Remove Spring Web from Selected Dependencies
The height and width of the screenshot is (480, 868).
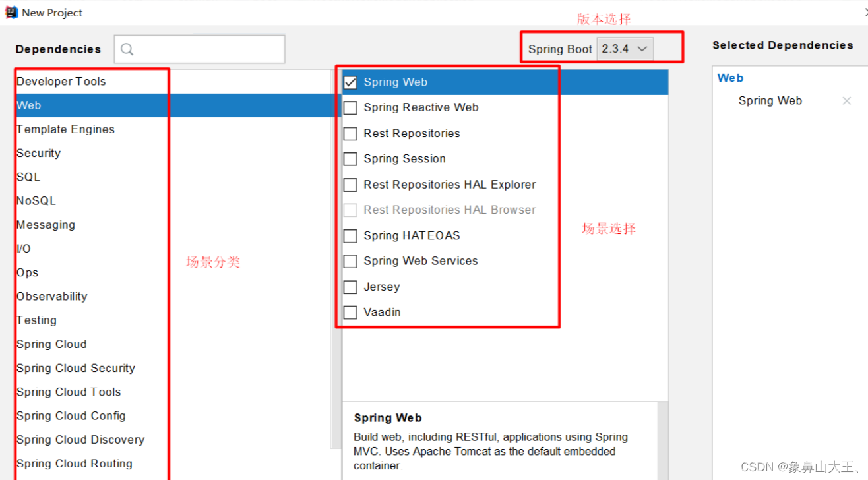pos(847,101)
